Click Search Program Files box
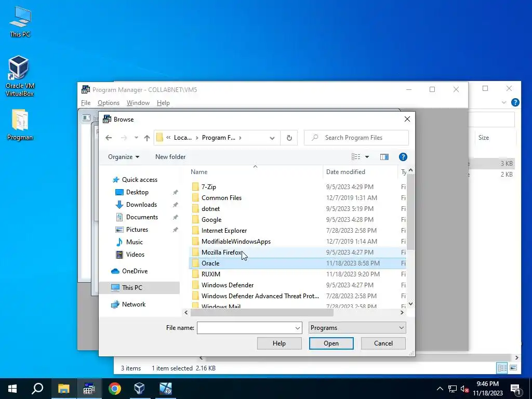Image resolution: width=532 pixels, height=399 pixels. pyautogui.click(x=356, y=138)
